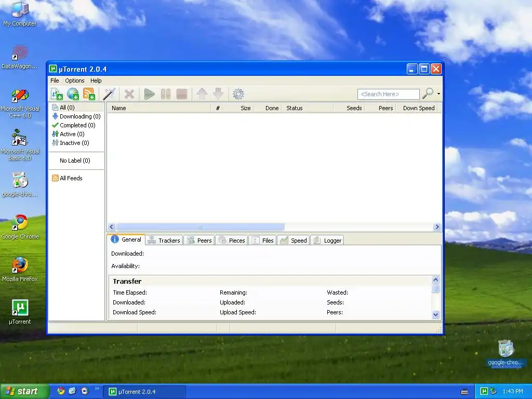This screenshot has height=399, width=532.
Task: Click the torrent list scroll right arrow
Action: pyautogui.click(x=436, y=227)
